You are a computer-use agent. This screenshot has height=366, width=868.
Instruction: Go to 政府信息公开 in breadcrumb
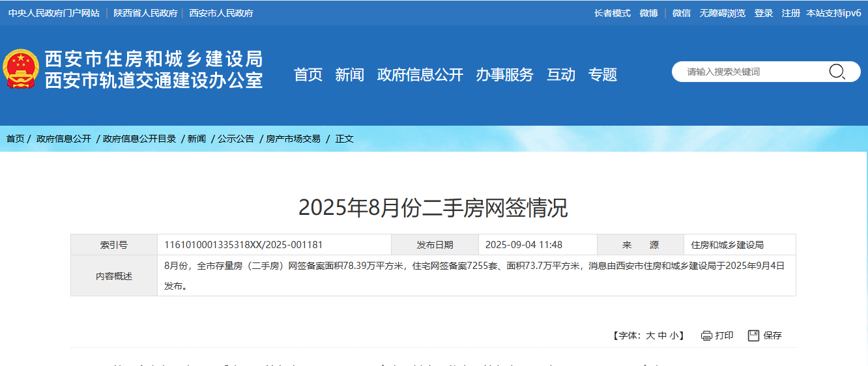coord(64,139)
